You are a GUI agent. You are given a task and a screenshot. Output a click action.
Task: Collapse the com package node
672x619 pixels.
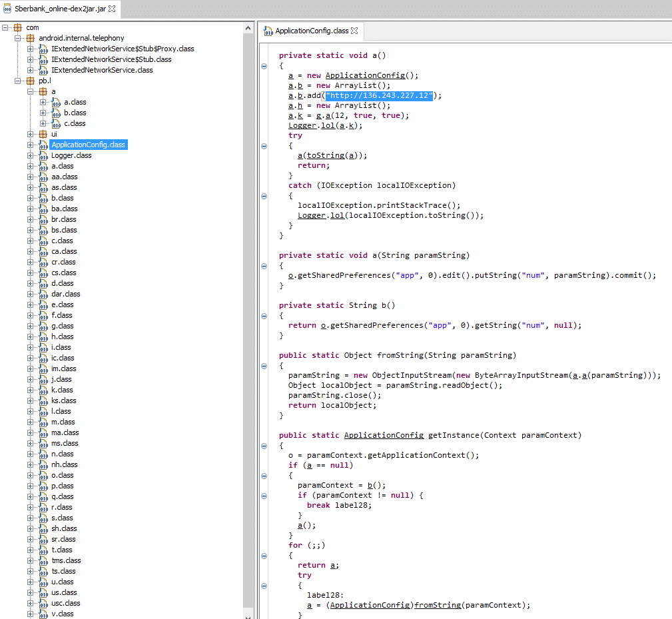(5, 27)
